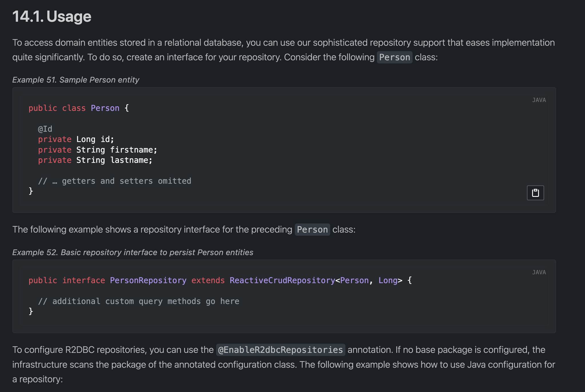The height and width of the screenshot is (392, 585).
Task: Click the copy-to-clipboard icon in Person code block
Action: click(535, 193)
